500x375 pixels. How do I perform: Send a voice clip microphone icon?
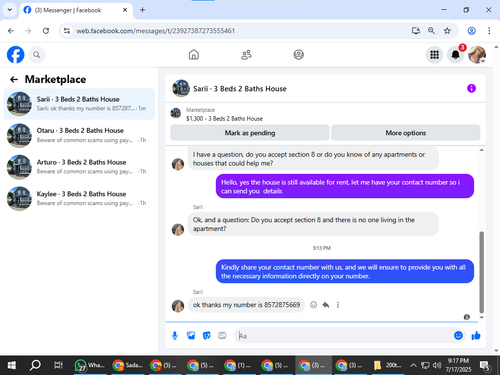(x=175, y=336)
